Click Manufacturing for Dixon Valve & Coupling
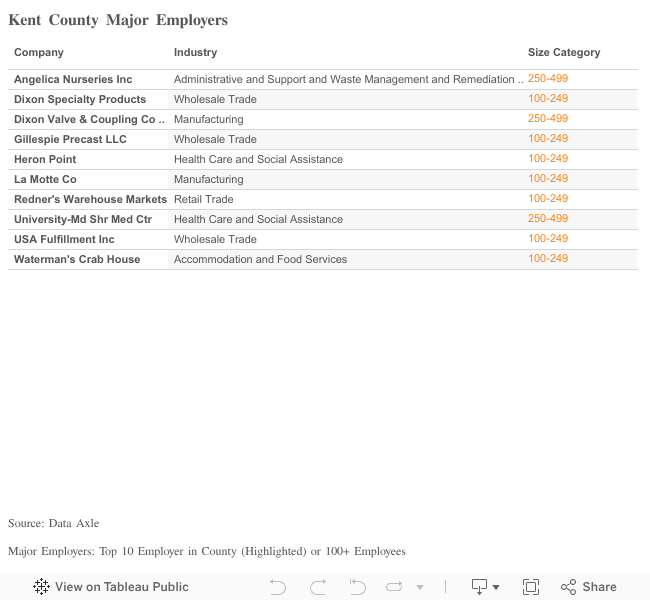The image size is (650, 600). tap(209, 119)
